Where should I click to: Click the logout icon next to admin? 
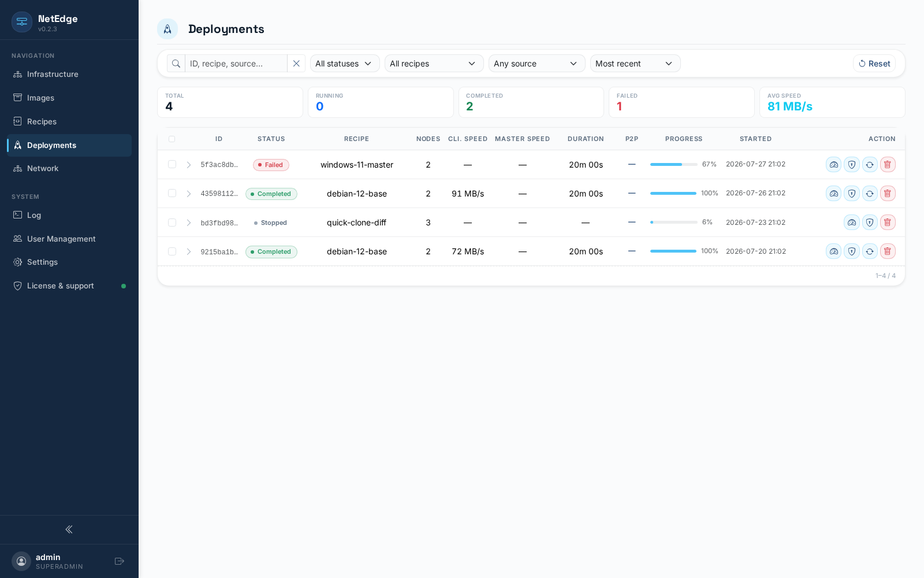(120, 561)
